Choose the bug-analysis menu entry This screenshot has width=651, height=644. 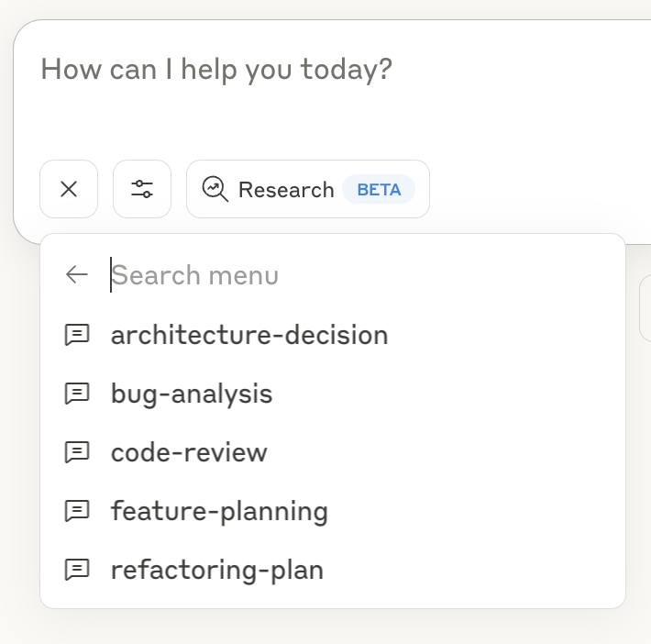[x=192, y=394]
